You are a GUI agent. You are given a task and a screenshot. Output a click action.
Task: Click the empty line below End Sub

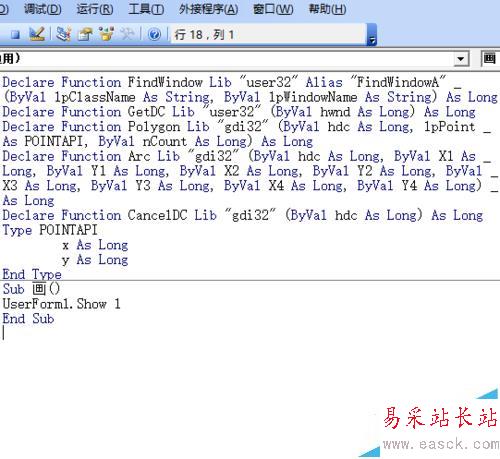pos(250,333)
